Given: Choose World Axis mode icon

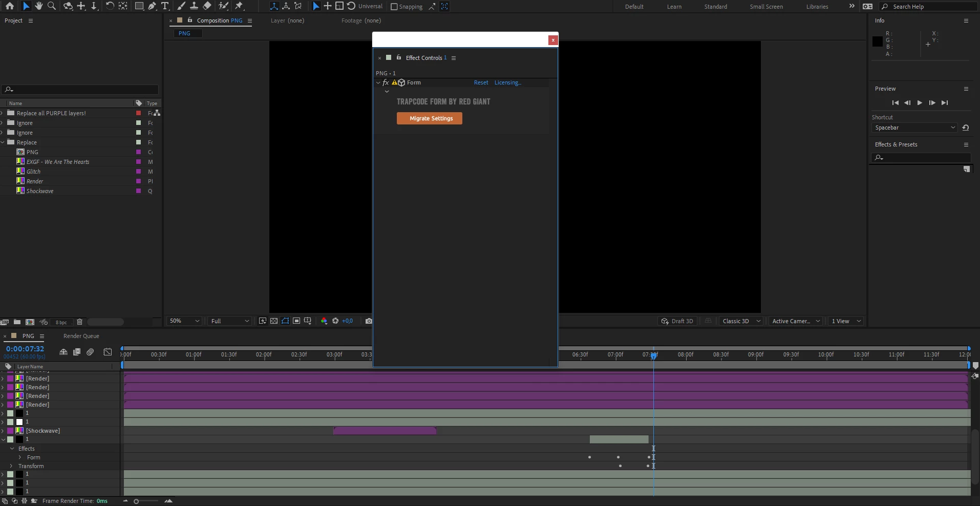Looking at the screenshot, I should point(286,6).
